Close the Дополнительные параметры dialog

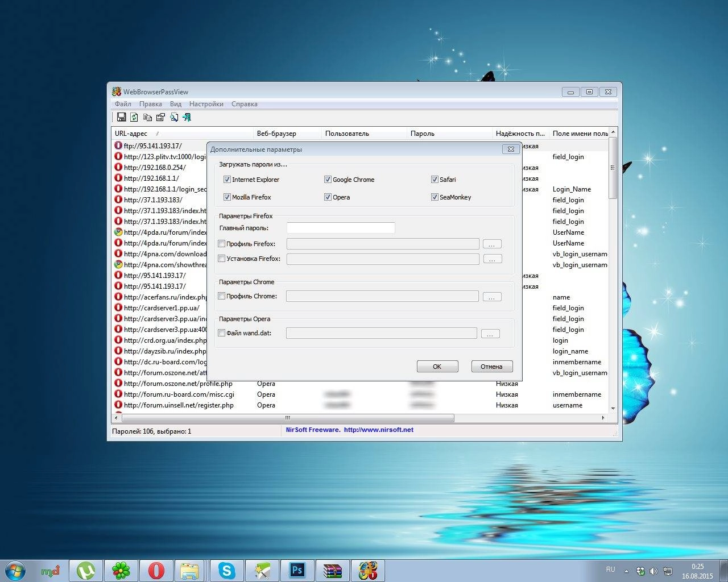[x=511, y=149]
